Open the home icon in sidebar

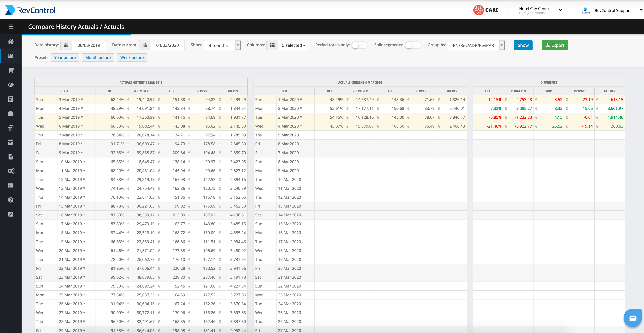11,42
